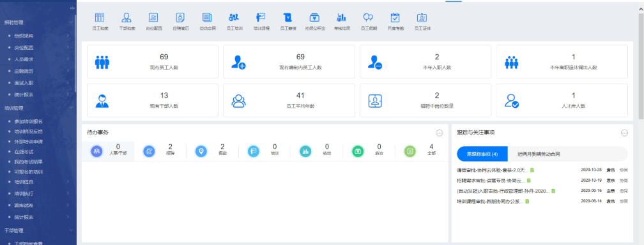644x245 pixels.
Task: Open 岗位配置 under 招聘管理 in sidebar
Action: pyautogui.click(x=24, y=48)
